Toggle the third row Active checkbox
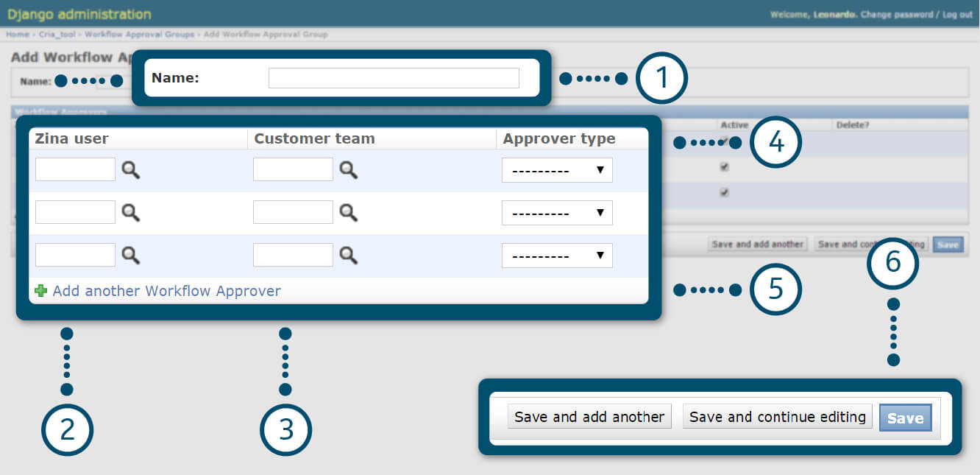The image size is (980, 475). pyautogui.click(x=724, y=192)
